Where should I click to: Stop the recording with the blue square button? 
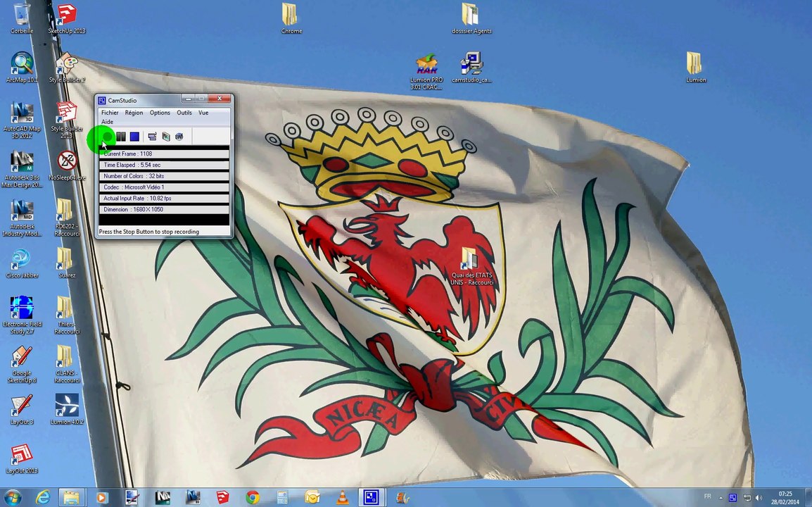point(134,137)
